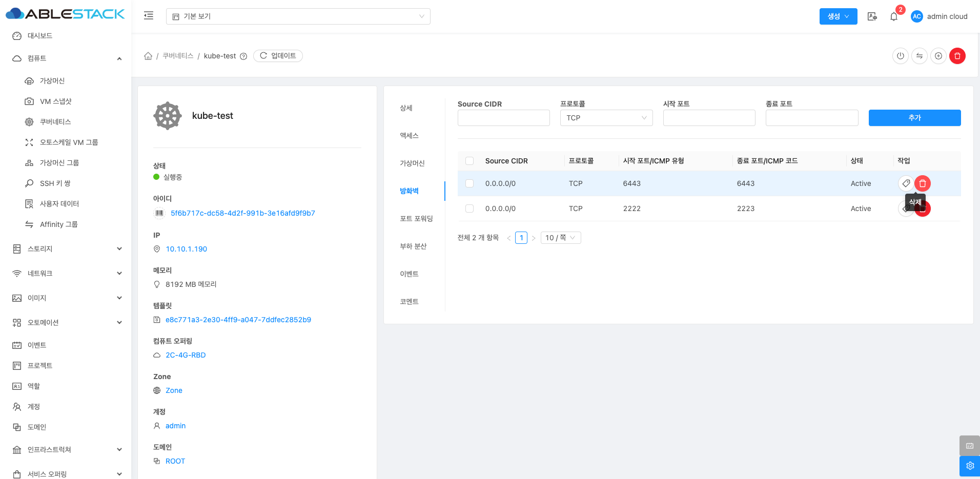Open the 10 / 쪽 page size dropdown
Screen dimensions: 980x479
coord(560,238)
